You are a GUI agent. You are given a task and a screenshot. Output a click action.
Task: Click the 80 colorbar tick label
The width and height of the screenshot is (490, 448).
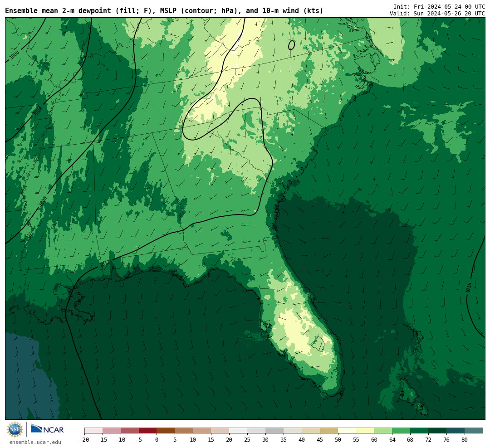pos(465,440)
